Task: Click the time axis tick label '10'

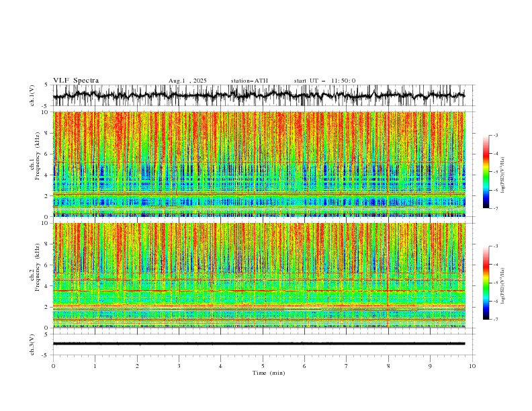Action: coord(472,366)
